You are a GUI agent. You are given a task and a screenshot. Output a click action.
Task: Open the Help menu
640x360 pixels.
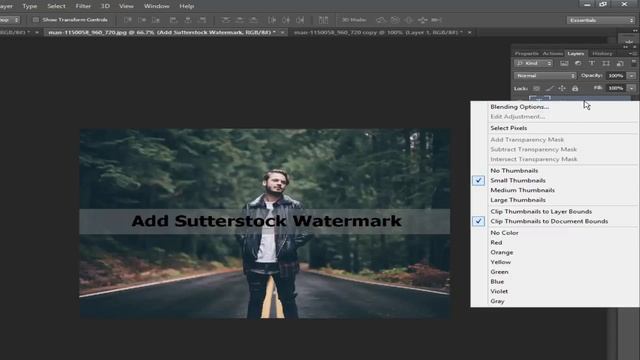187,6
